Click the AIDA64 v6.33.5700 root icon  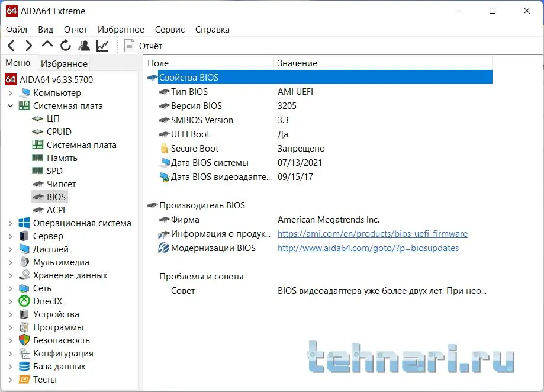pyautogui.click(x=11, y=79)
